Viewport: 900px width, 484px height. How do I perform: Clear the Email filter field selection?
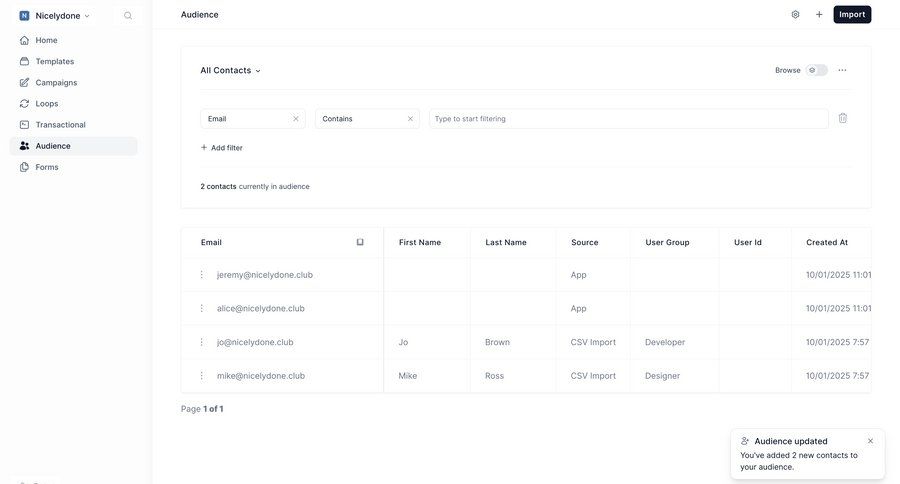[296, 119]
